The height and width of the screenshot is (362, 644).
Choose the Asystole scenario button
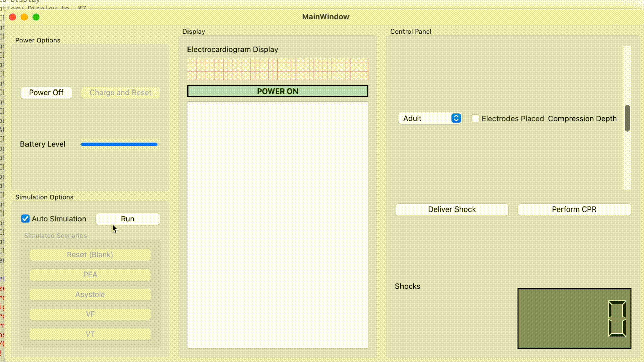pos(90,294)
